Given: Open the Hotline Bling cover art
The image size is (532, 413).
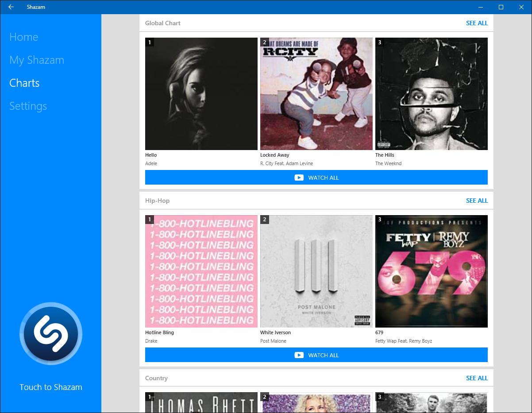Looking at the screenshot, I should click(x=201, y=271).
